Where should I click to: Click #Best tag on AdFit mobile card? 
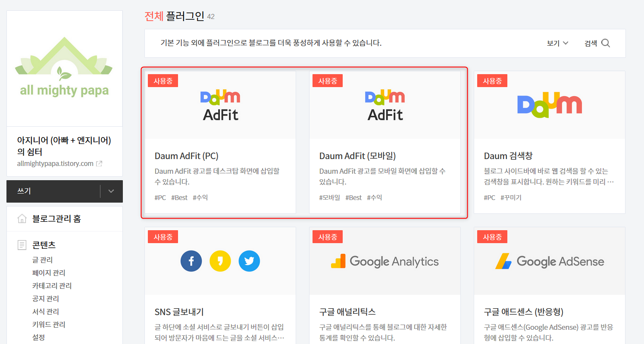click(x=353, y=198)
